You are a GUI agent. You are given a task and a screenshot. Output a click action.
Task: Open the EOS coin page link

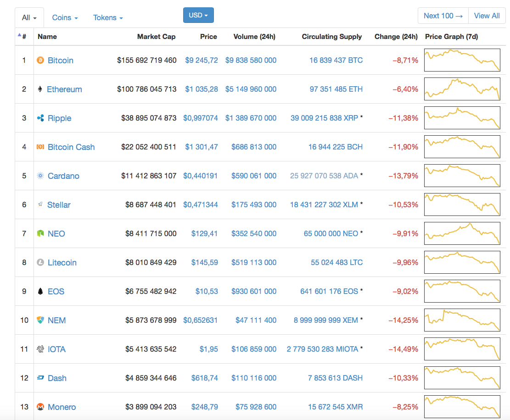tap(56, 292)
